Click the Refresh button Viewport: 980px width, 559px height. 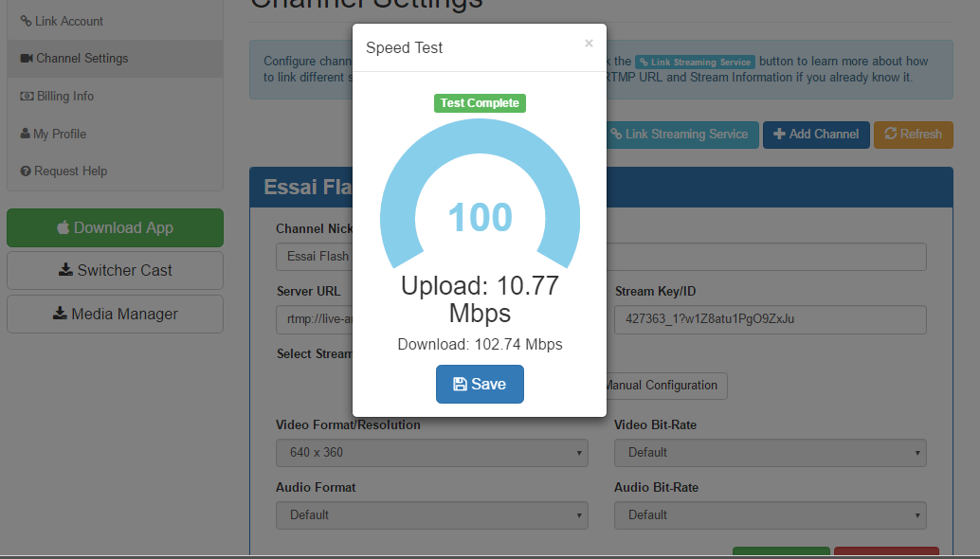(913, 135)
